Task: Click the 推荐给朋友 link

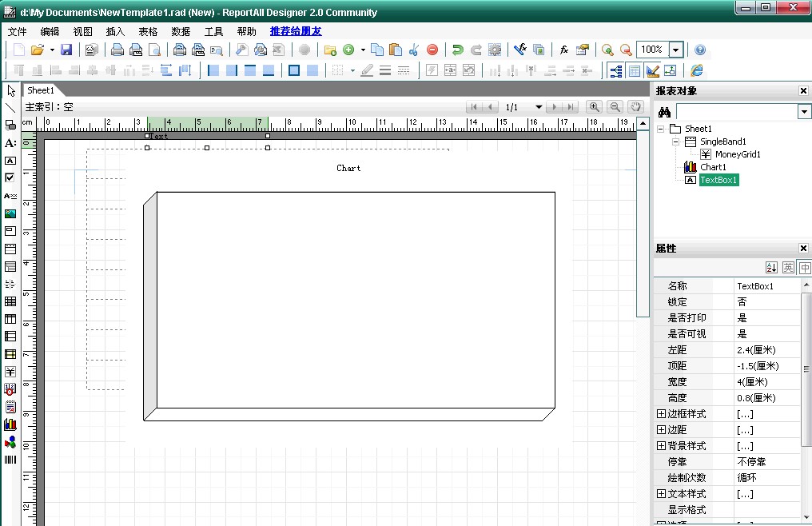Action: click(295, 31)
